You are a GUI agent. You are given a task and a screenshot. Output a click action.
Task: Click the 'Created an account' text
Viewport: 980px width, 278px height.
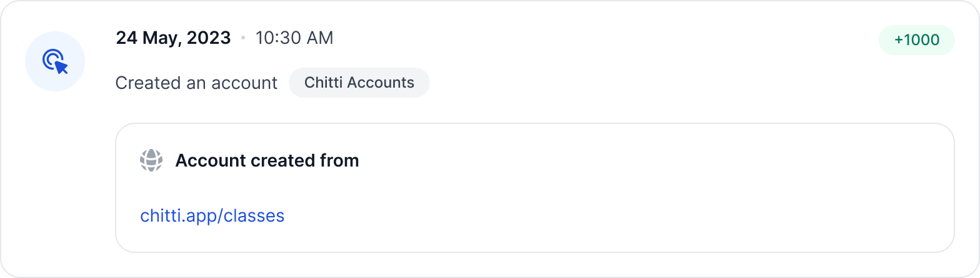tap(196, 83)
